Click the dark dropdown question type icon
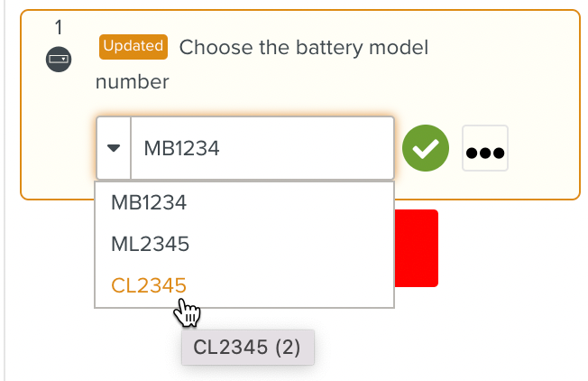This screenshot has height=381, width=588. [x=59, y=61]
